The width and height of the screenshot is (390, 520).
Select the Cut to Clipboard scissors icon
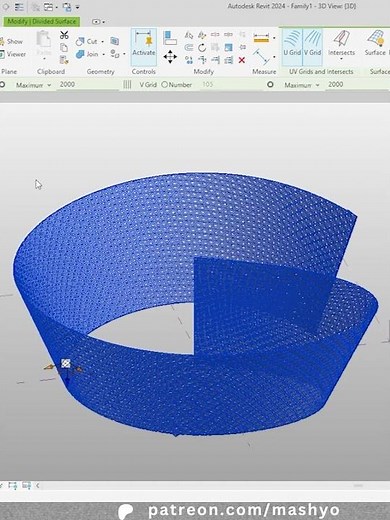click(64, 35)
